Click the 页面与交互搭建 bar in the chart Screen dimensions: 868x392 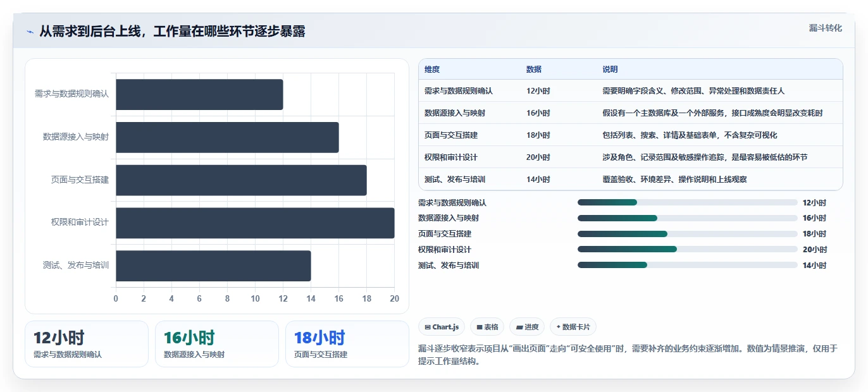pyautogui.click(x=241, y=180)
